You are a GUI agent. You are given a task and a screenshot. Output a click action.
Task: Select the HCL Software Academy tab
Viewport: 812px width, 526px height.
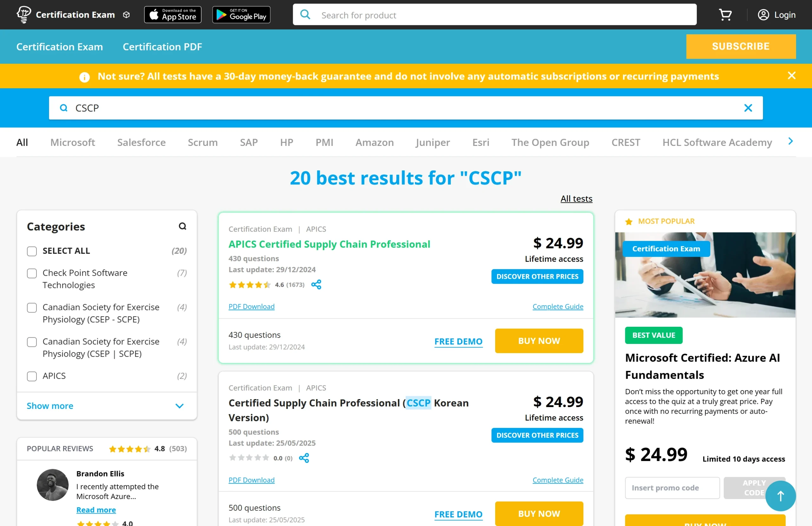[x=717, y=142]
